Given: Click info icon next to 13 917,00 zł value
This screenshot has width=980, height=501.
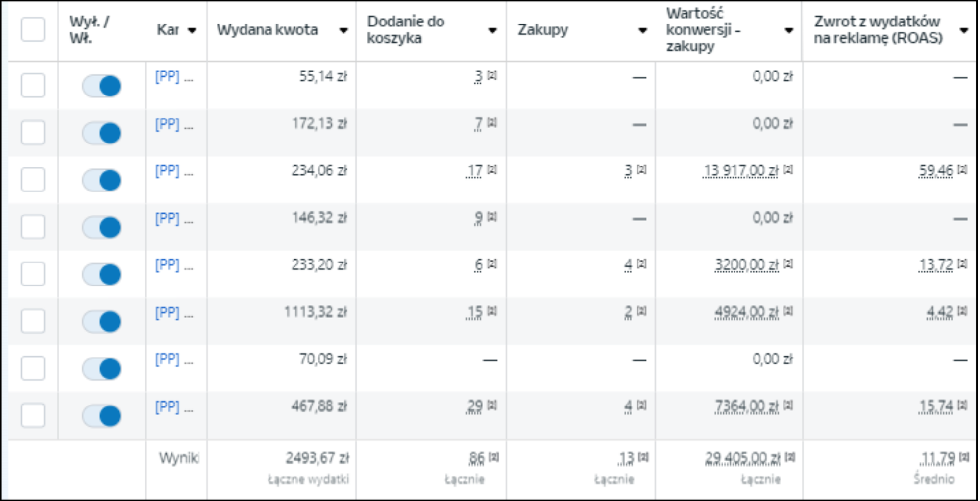Looking at the screenshot, I should (x=788, y=169).
